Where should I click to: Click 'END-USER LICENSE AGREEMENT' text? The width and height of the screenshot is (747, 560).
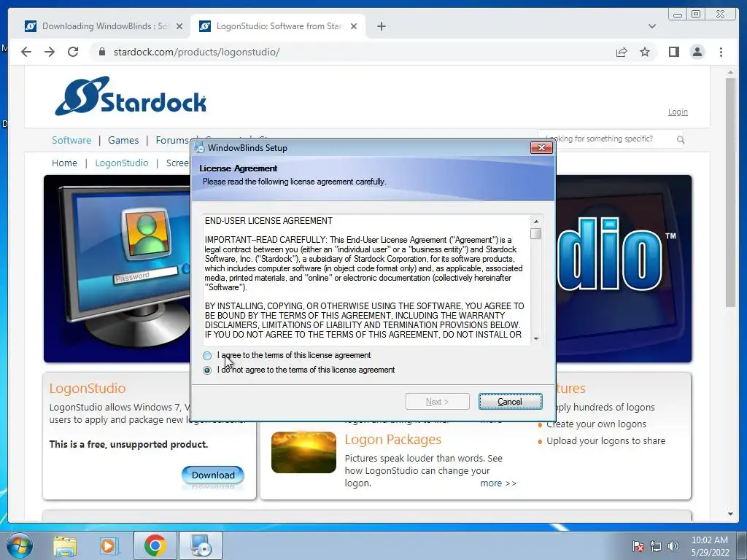268,221
